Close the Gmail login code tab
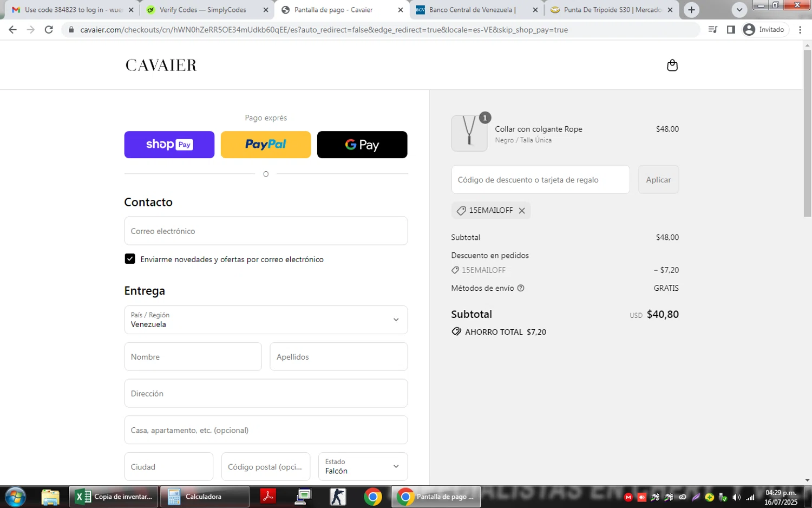This screenshot has width=812, height=508. [x=131, y=10]
